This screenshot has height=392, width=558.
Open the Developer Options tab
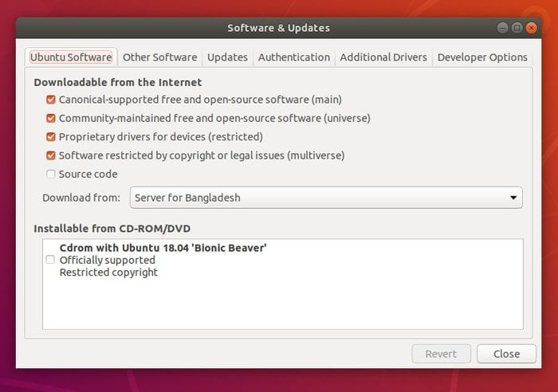pyautogui.click(x=482, y=57)
